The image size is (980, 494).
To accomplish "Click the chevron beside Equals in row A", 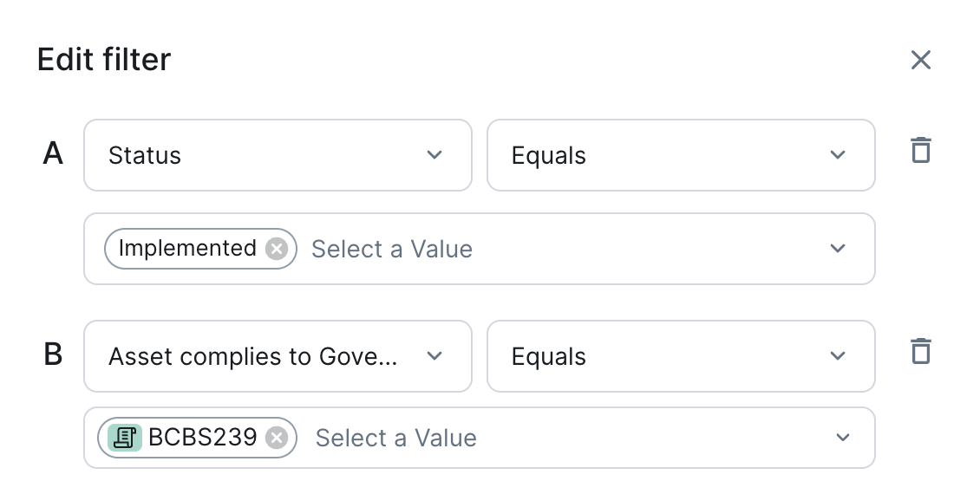I will (838, 155).
